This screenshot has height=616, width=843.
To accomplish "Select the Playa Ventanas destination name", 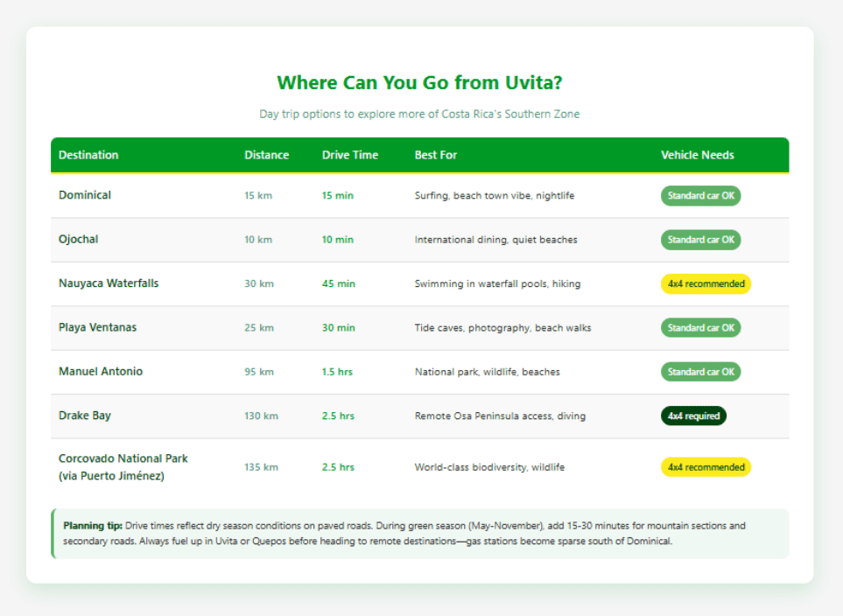I will point(97,327).
